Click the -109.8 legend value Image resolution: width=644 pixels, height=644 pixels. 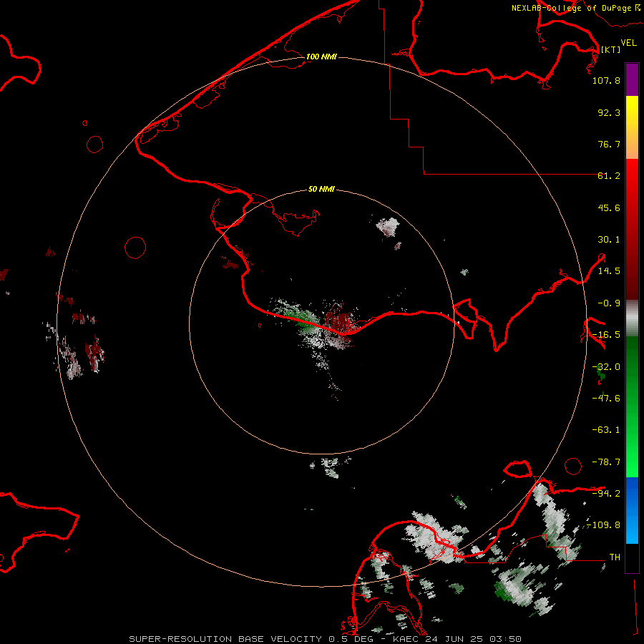pos(603,525)
